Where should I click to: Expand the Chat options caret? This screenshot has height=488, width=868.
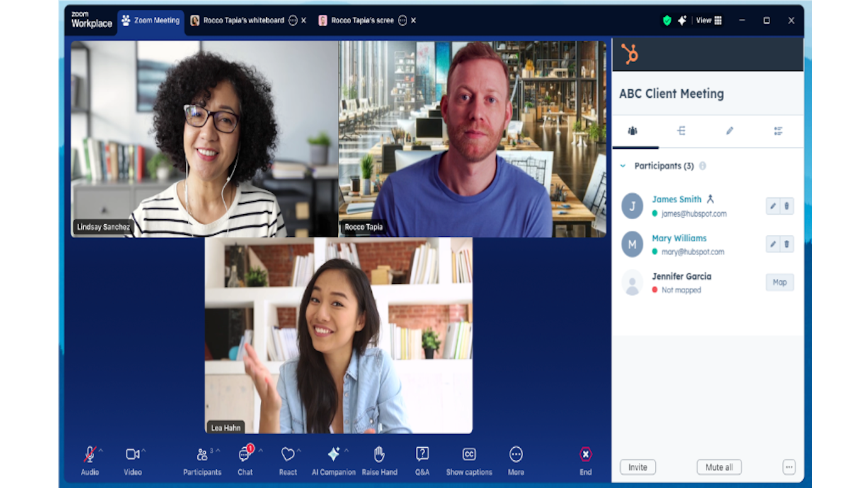260,450
